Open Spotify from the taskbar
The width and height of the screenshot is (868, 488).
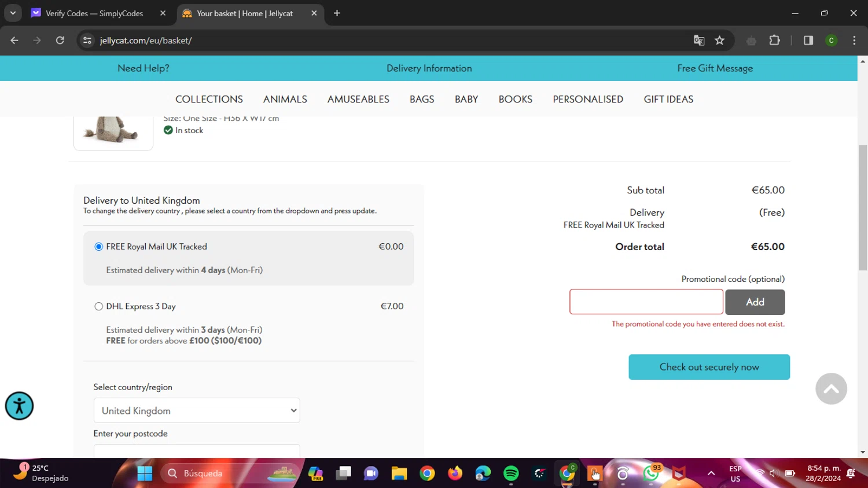(511, 474)
